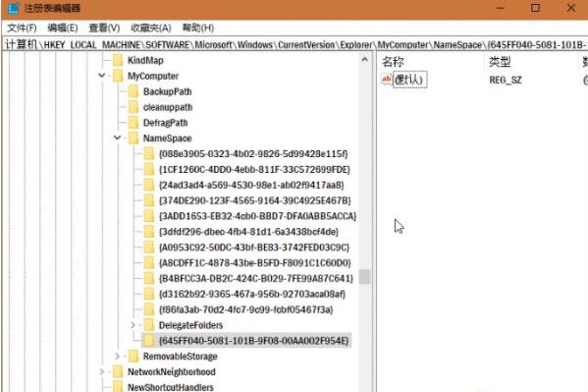Click folder icon of {088e3905-0323-4b02-9826-5d99428e115f}
The width and height of the screenshot is (588, 392).
[149, 154]
